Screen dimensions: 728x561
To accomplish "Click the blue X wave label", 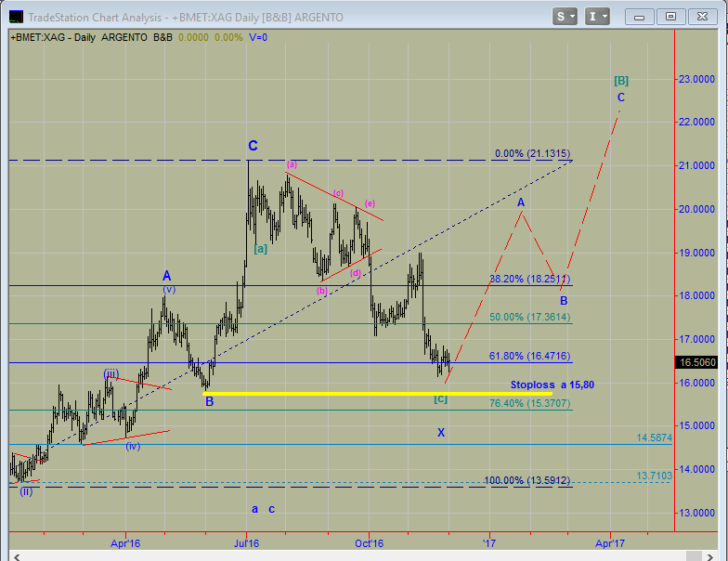I will (x=441, y=433).
